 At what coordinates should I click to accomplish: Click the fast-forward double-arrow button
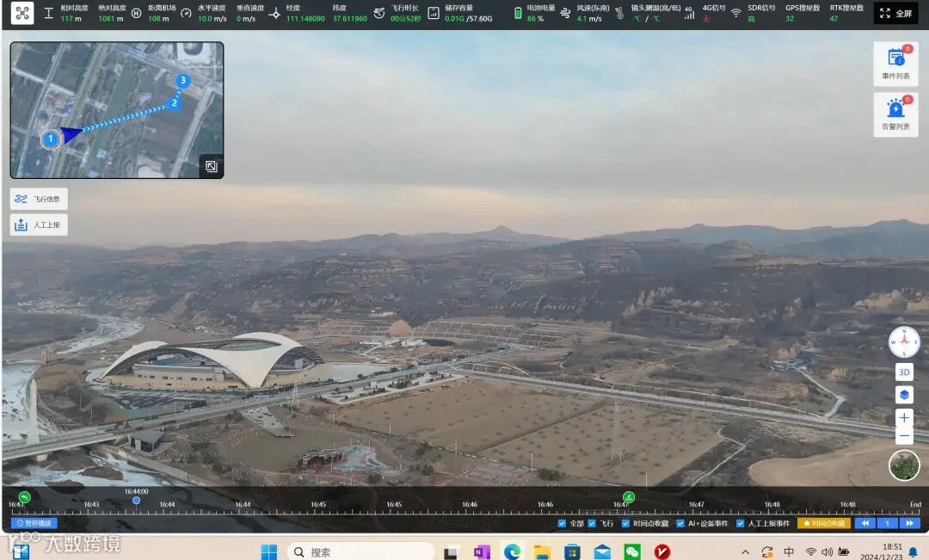(x=909, y=523)
